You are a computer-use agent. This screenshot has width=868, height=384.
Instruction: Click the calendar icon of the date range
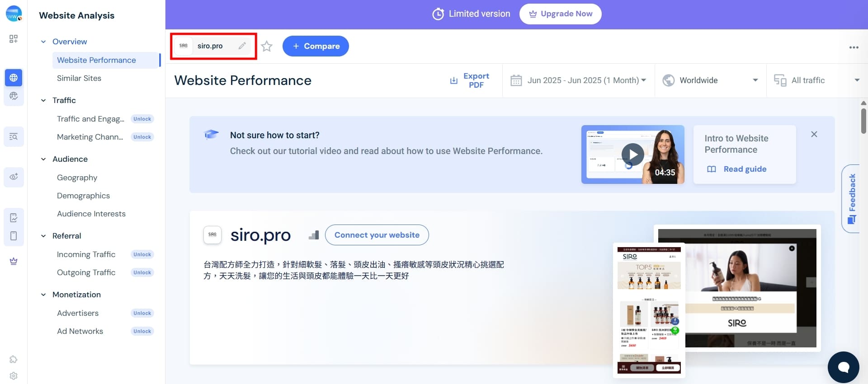516,80
